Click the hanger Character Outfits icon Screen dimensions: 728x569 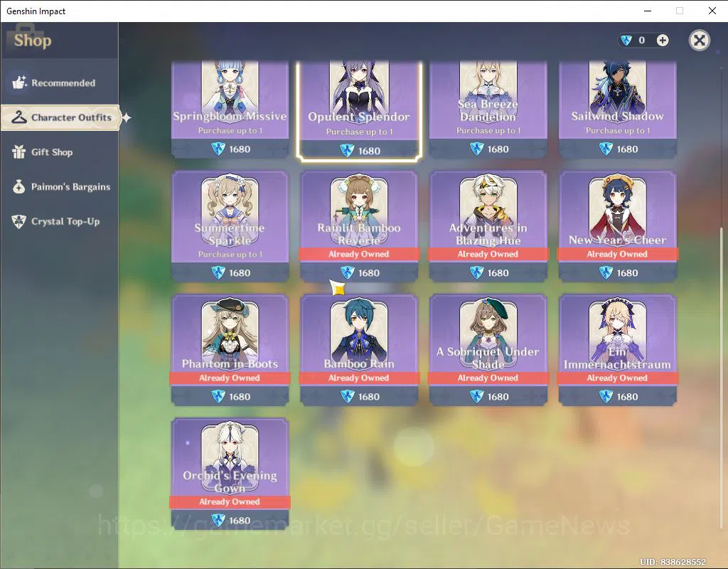[x=19, y=117]
